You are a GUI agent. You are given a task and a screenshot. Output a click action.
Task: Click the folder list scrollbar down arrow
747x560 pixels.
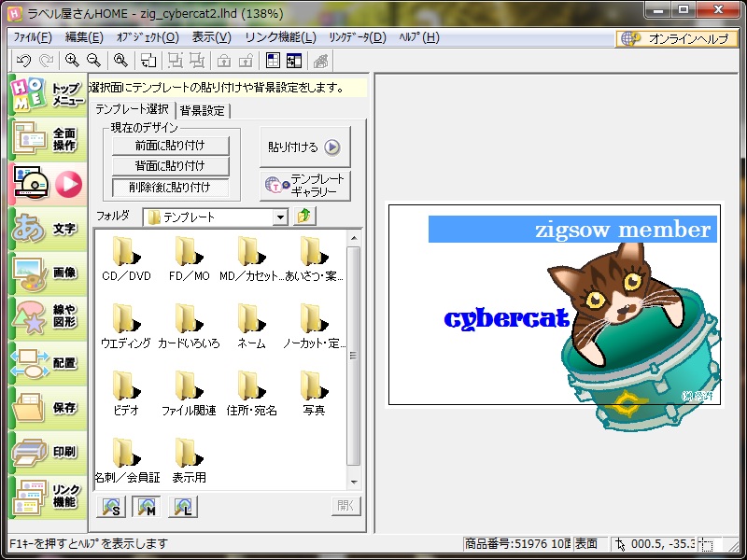354,483
